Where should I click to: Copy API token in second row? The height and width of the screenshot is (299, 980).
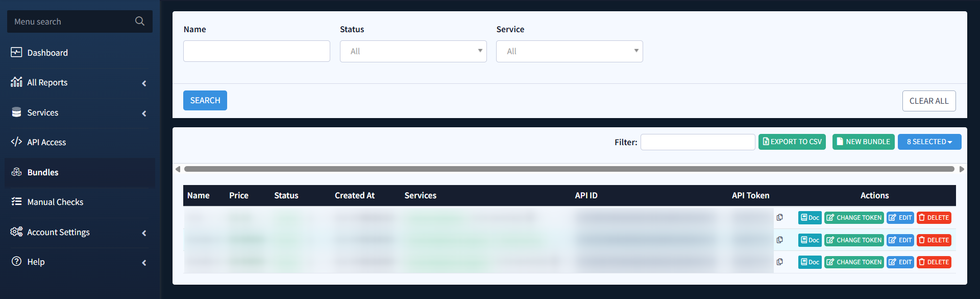coord(779,240)
